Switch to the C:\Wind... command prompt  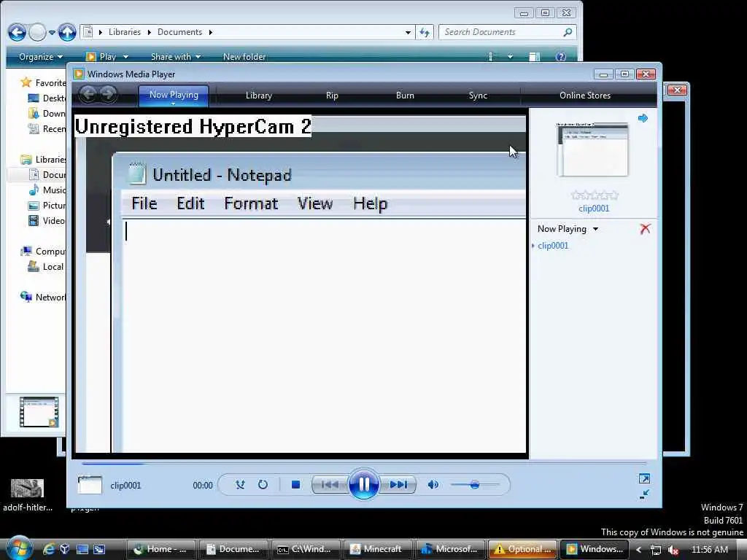(x=306, y=549)
